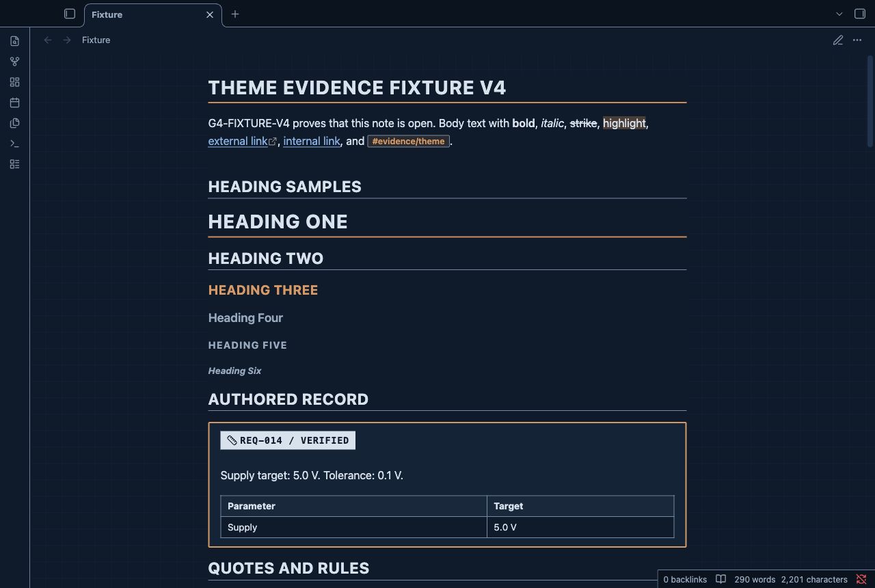Close the Fixture tab
The height and width of the screenshot is (588, 875).
210,14
